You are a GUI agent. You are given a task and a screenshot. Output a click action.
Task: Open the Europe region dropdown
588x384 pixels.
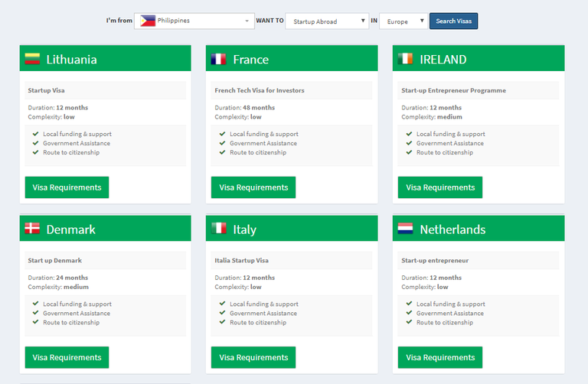coord(403,21)
